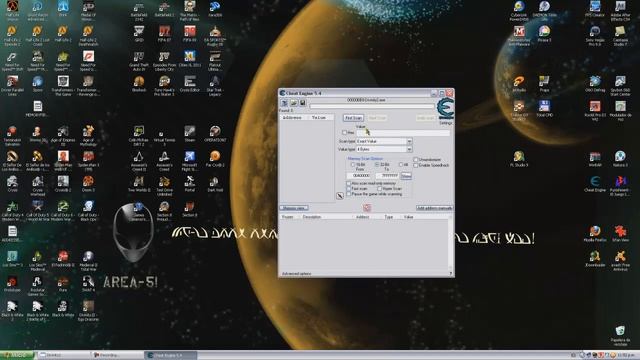Select the 32-Bit radio option
This screenshot has height=360, width=640.
[x=377, y=164]
